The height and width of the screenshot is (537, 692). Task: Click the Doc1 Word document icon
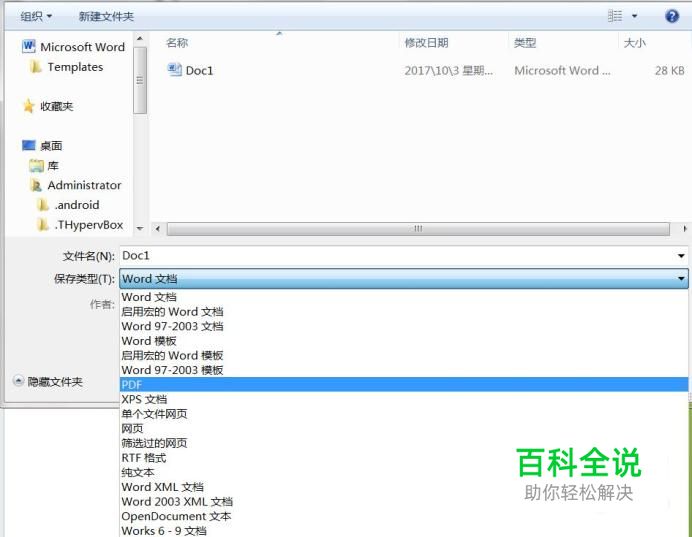174,70
